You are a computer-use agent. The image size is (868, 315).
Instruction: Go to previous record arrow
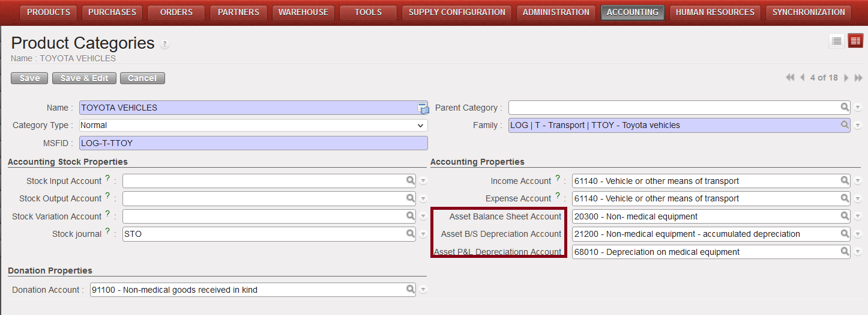point(803,78)
